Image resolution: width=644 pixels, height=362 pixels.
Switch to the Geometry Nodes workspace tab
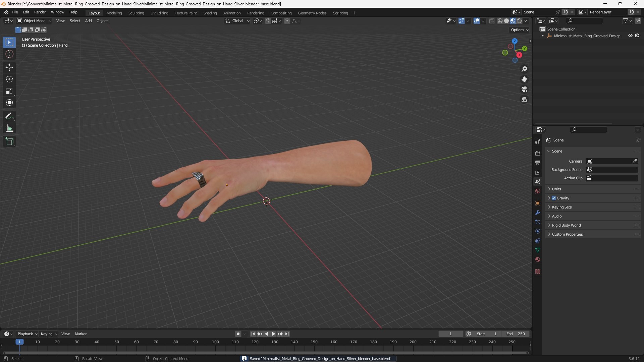(312, 13)
